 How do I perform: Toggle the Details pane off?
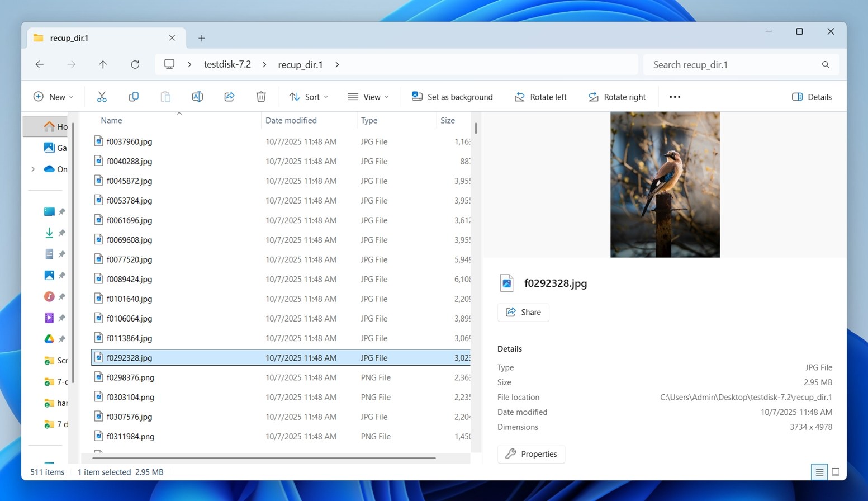pos(812,96)
